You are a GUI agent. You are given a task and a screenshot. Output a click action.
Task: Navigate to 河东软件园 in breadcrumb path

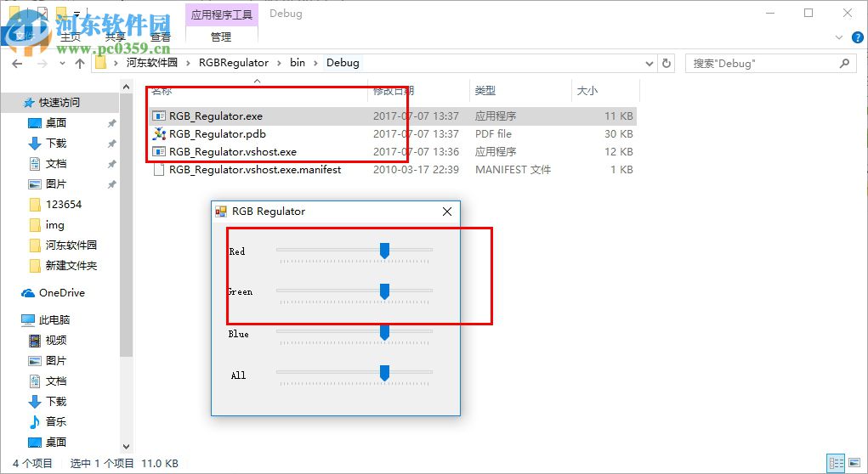[151, 63]
